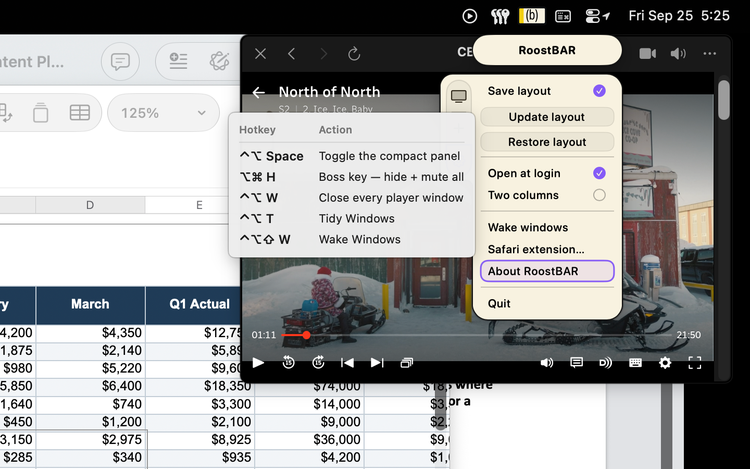Click the Tidy Windows hotkey row
The height and width of the screenshot is (469, 750).
[x=352, y=218]
